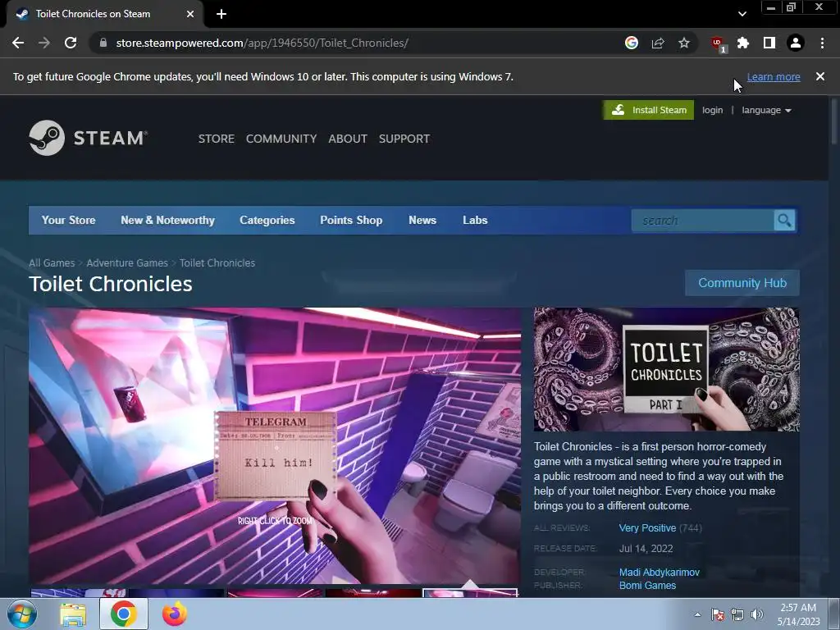
Task: Click the Install Steam button
Action: [x=648, y=110]
